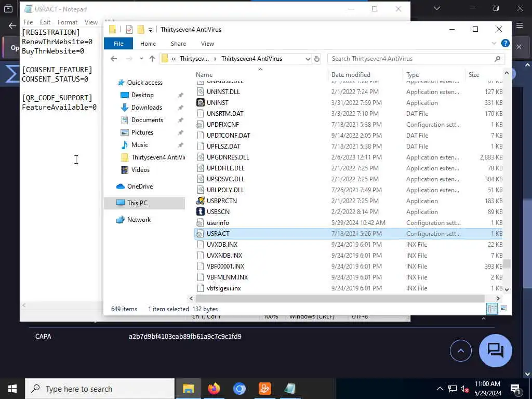Click the circular scroll-to-top arrow button
Screen dimensions: 532x399
coord(461,351)
